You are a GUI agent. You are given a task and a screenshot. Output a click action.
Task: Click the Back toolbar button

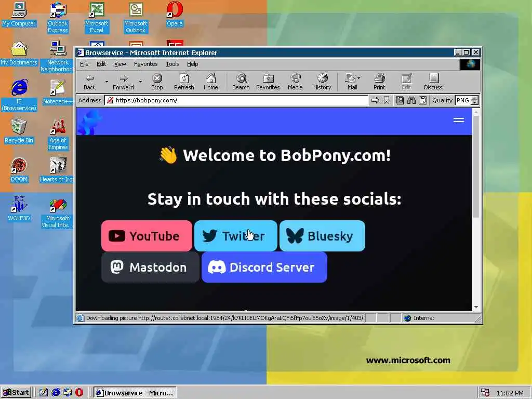[89, 82]
